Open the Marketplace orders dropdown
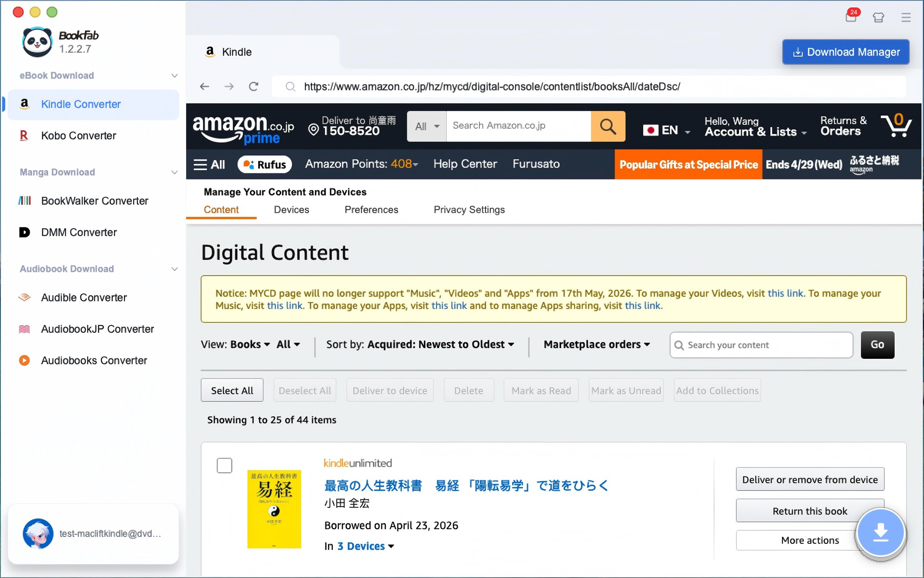This screenshot has width=924, height=578. pyautogui.click(x=597, y=344)
